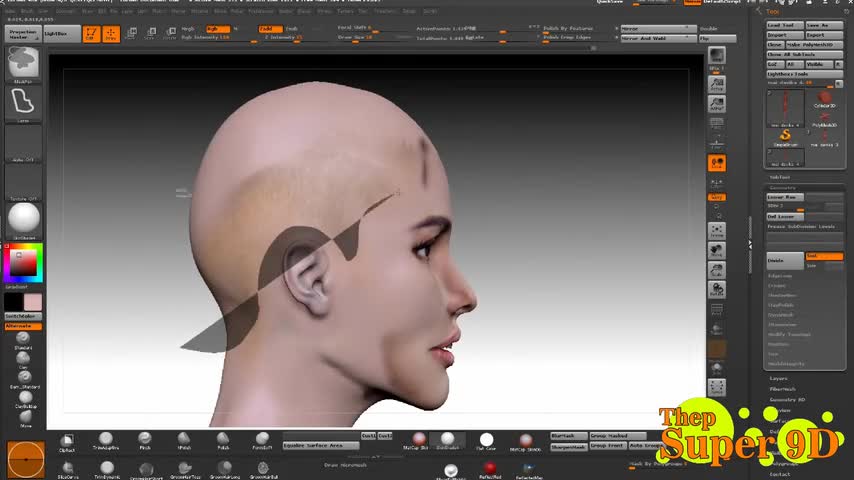854x480 pixels.
Task: Activate Draw mode button
Action: click(x=111, y=34)
